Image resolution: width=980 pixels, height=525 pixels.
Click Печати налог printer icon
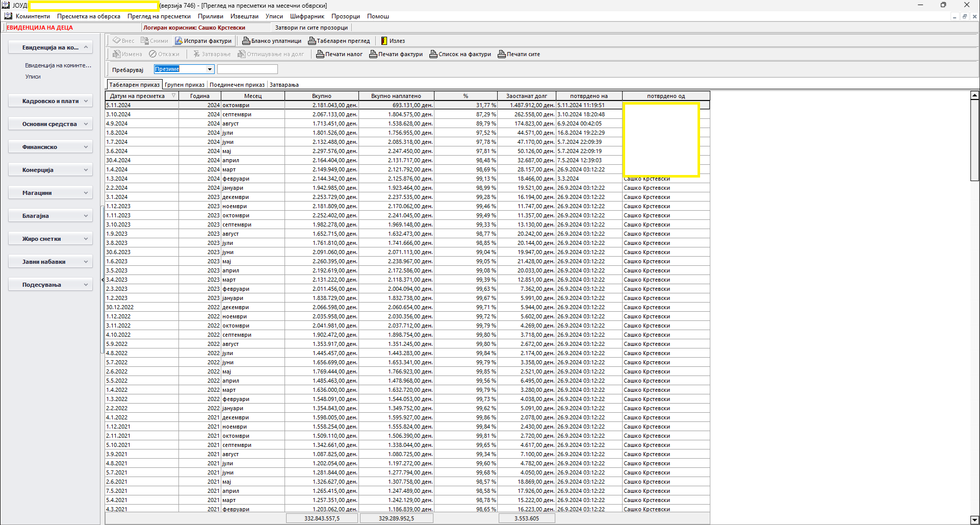tap(320, 54)
